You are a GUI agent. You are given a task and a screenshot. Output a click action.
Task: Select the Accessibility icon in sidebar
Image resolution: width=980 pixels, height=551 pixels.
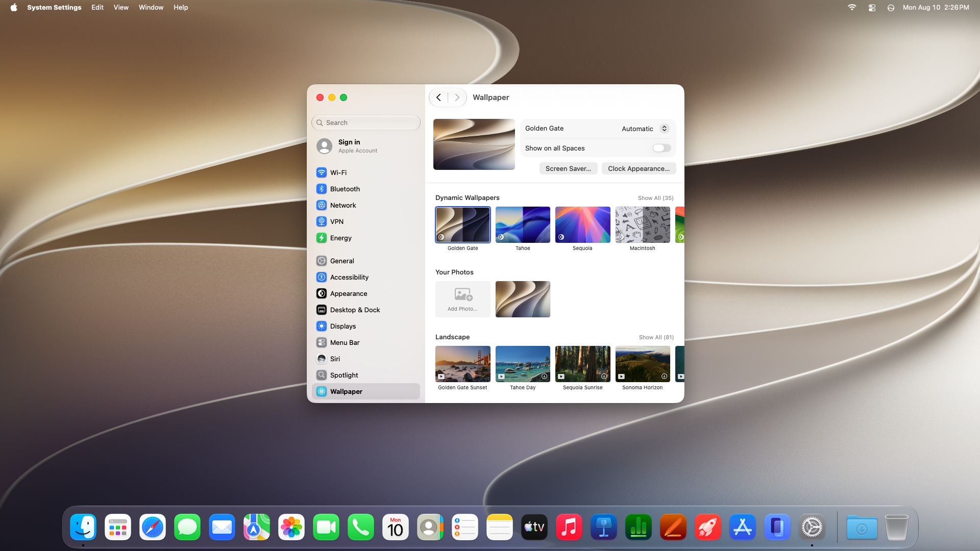tap(322, 277)
